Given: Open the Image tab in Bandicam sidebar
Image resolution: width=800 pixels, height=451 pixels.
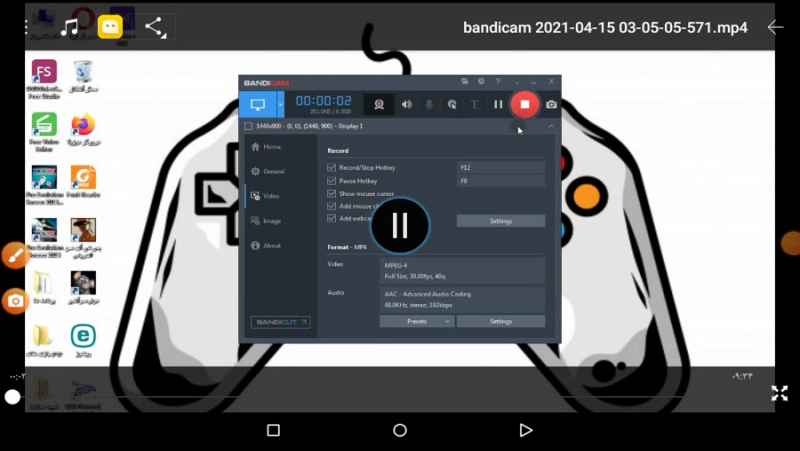Looking at the screenshot, I should [266, 221].
